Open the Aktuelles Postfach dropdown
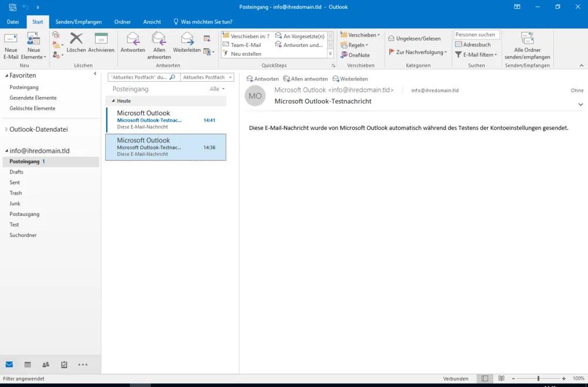The width and height of the screenshot is (588, 387). (x=207, y=78)
